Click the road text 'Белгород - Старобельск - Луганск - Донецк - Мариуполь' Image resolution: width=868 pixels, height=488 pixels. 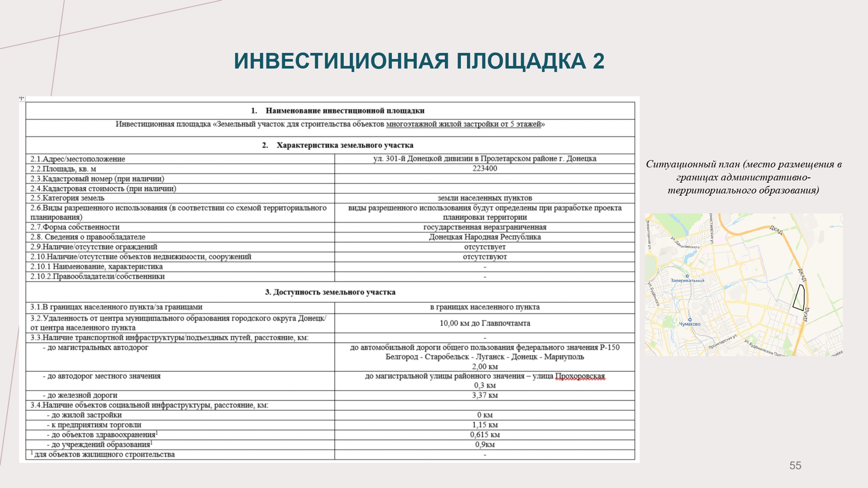tap(485, 357)
